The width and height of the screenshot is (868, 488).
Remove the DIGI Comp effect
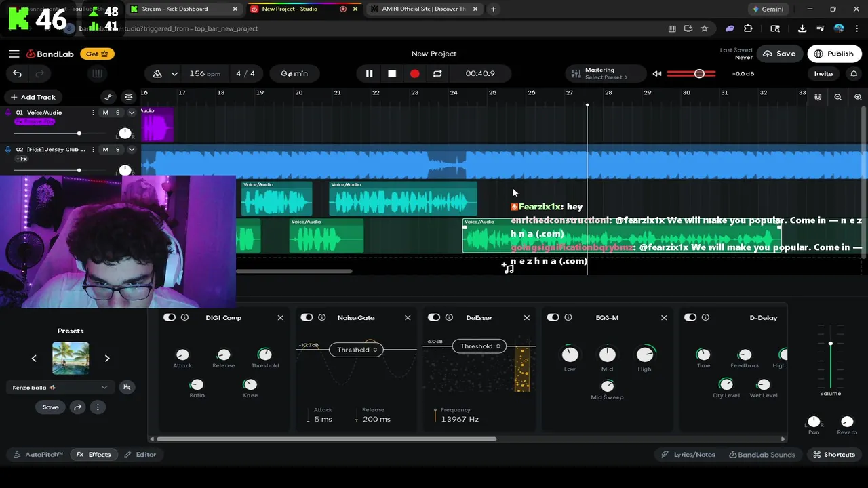click(x=281, y=317)
